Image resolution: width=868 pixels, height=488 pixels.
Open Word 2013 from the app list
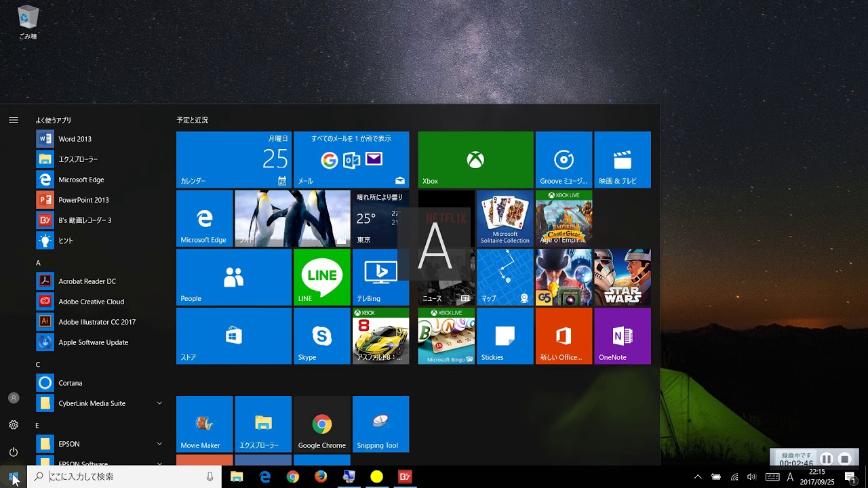(100, 139)
